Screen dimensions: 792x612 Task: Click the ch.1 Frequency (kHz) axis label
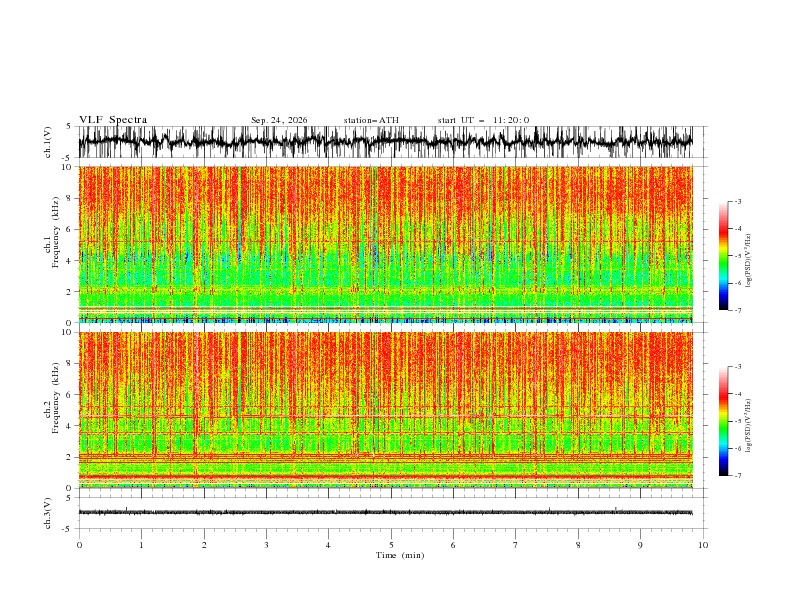53,244
